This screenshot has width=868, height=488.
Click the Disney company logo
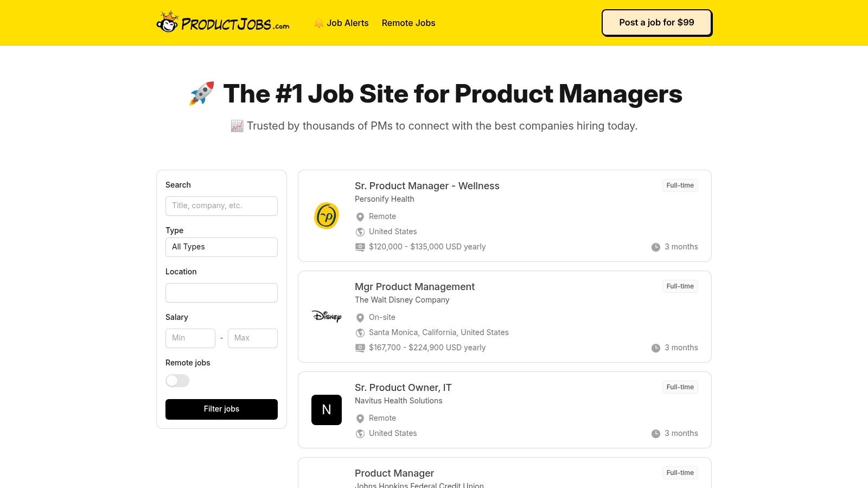[326, 317]
